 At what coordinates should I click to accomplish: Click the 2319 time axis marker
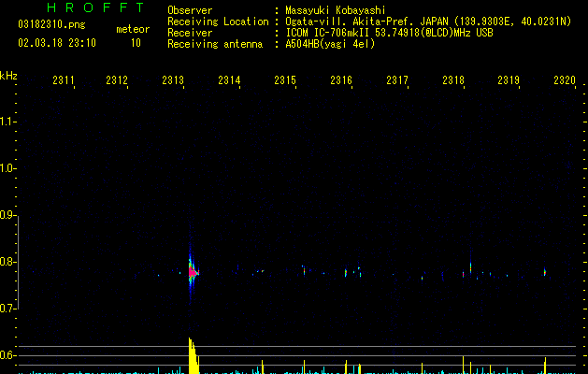tap(509, 79)
